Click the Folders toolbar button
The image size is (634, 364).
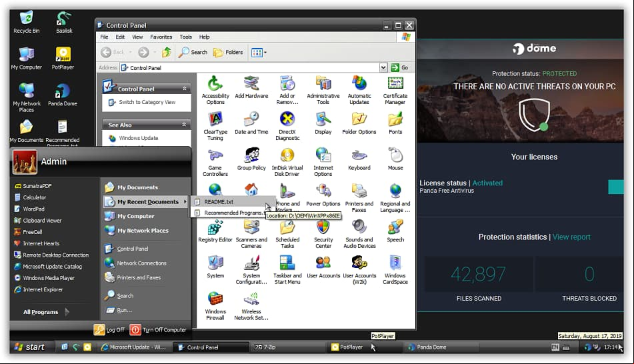click(x=228, y=52)
